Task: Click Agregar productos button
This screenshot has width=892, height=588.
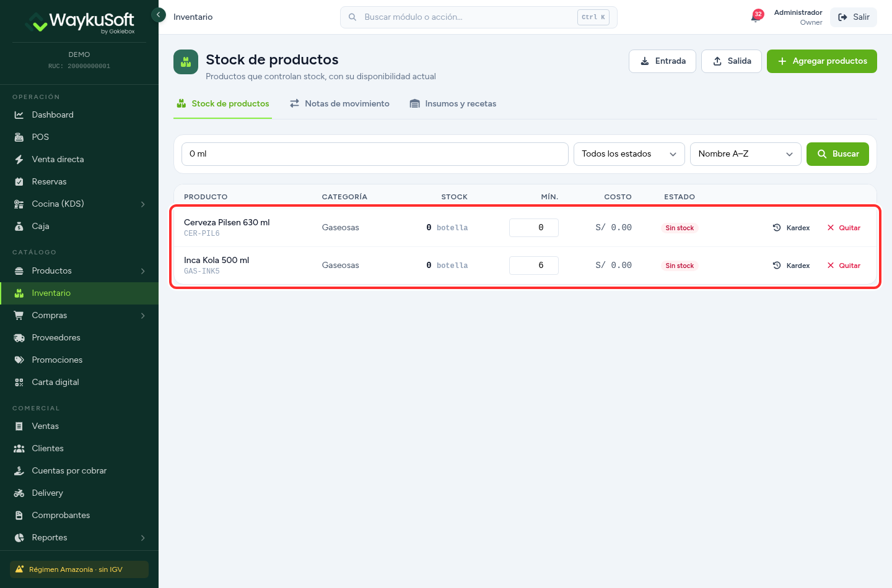Action: tap(822, 61)
